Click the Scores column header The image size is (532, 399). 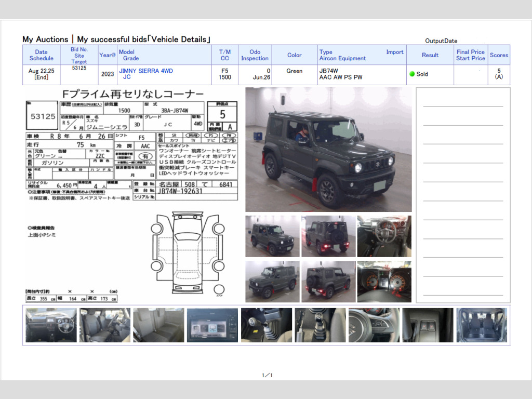coord(499,55)
